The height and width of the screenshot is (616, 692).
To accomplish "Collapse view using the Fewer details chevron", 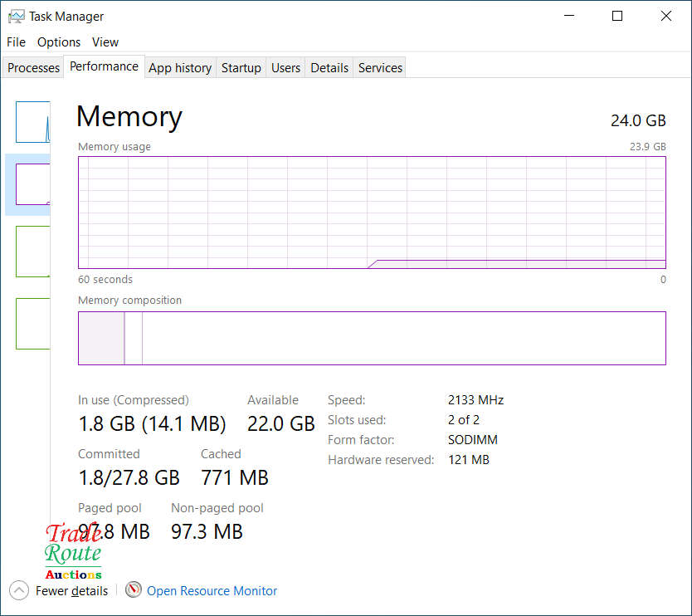I will pos(19,591).
